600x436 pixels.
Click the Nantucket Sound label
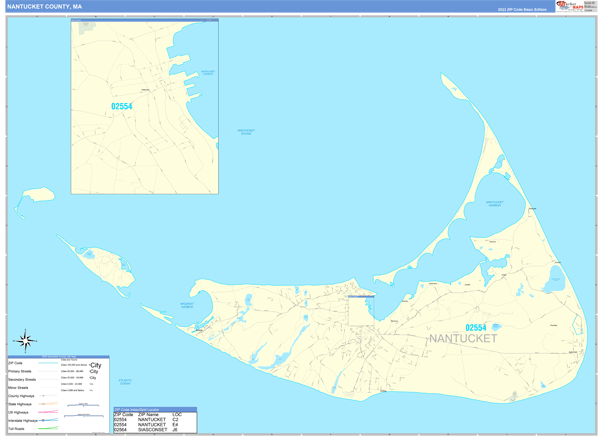246,132
